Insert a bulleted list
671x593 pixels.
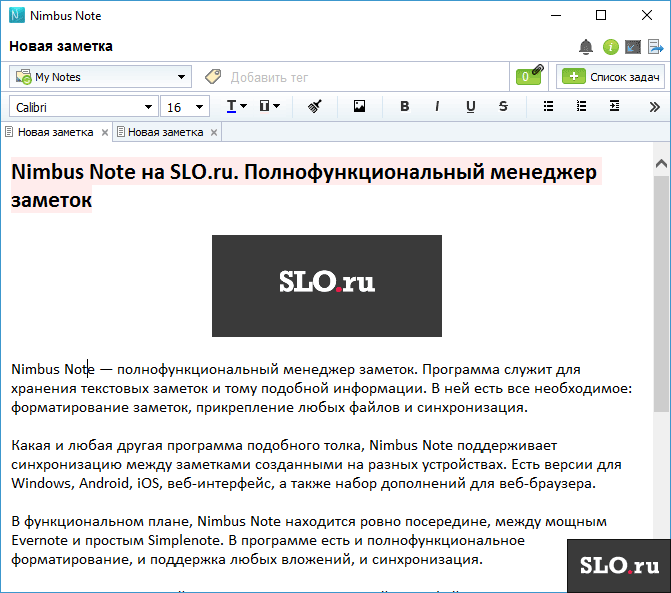[548, 106]
